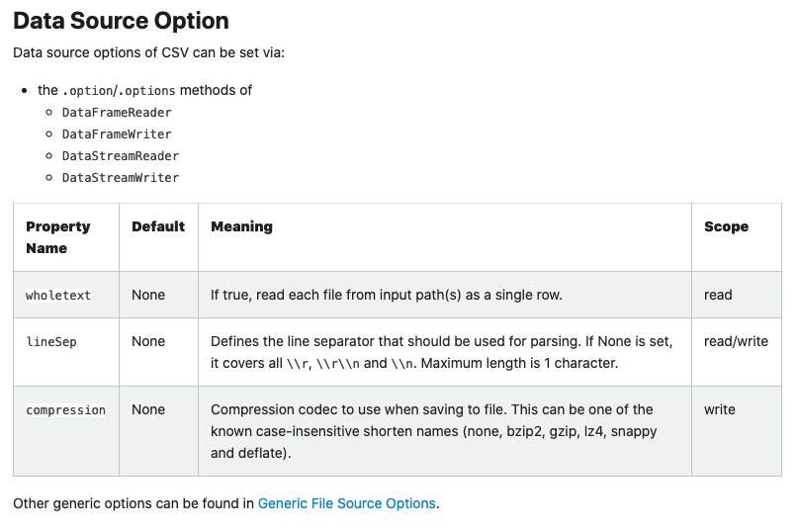Image resolution: width=800 pixels, height=532 pixels.
Task: Select the DataFrameWriter list item
Action: pyautogui.click(x=117, y=133)
